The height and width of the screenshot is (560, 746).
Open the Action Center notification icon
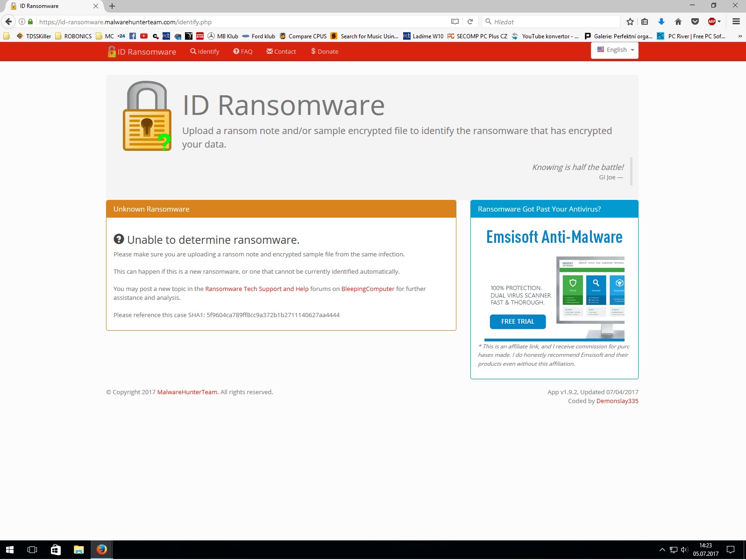coord(731,550)
